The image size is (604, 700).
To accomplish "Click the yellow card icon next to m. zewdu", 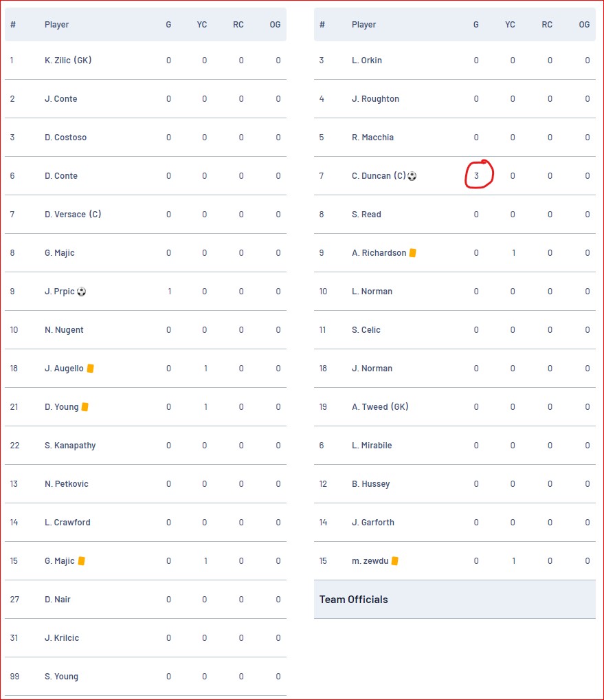I will tap(395, 560).
